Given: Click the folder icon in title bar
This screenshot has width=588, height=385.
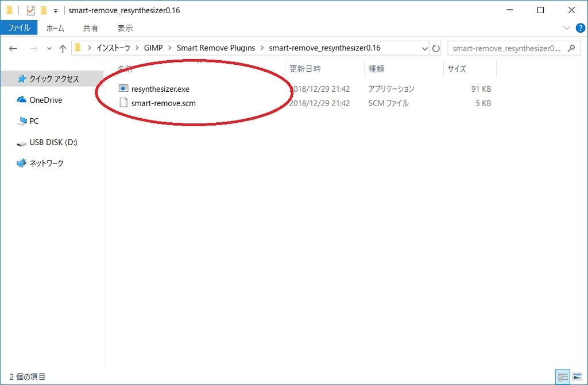Looking at the screenshot, I should click(10, 10).
